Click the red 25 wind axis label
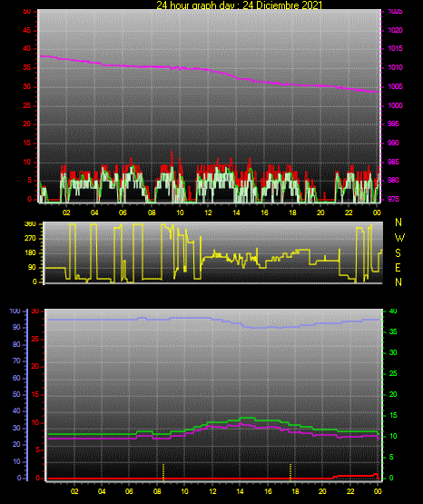Image resolution: width=423 pixels, height=504 pixels. tap(27, 105)
